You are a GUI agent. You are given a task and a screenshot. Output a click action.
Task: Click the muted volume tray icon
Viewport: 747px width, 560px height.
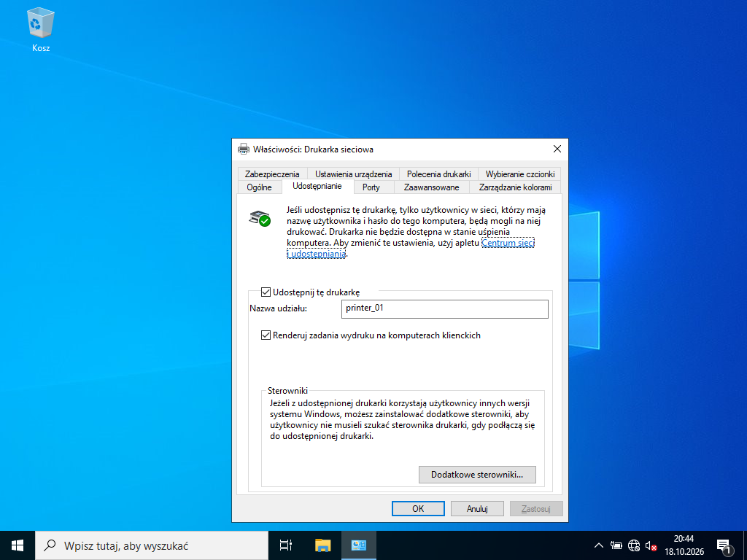pyautogui.click(x=651, y=545)
